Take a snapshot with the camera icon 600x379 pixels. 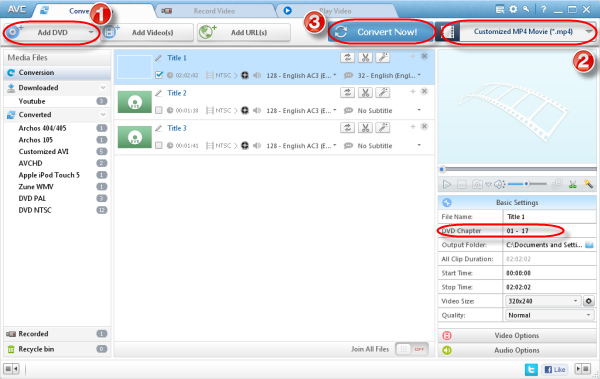pos(477,185)
